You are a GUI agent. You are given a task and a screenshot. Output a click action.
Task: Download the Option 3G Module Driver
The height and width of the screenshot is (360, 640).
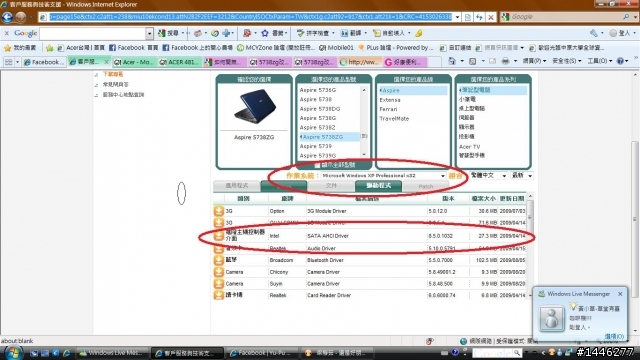coord(218,211)
